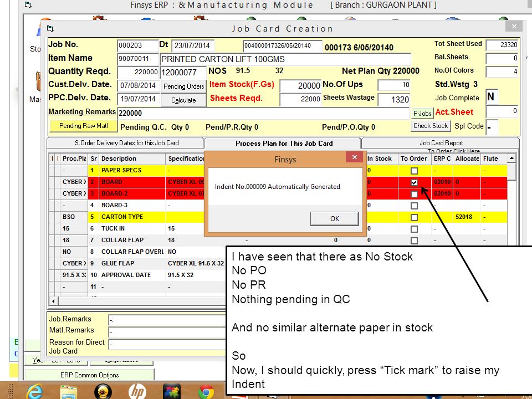This screenshot has height=399, width=532.
Task: Tick the To Order checkbox for PAPER SPECS
Action: (x=414, y=171)
